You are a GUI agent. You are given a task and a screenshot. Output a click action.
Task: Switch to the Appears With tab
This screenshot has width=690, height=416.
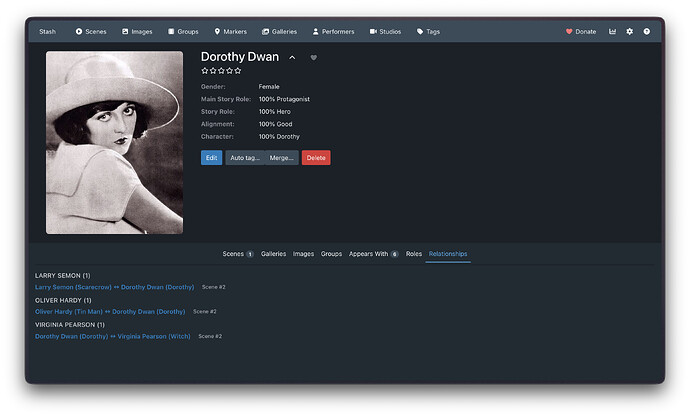click(x=374, y=254)
